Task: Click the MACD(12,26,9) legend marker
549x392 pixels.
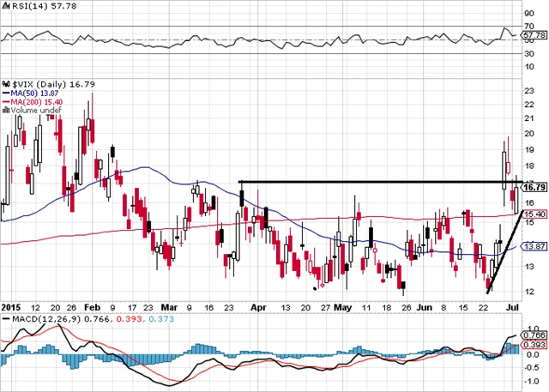Action: click(4, 320)
